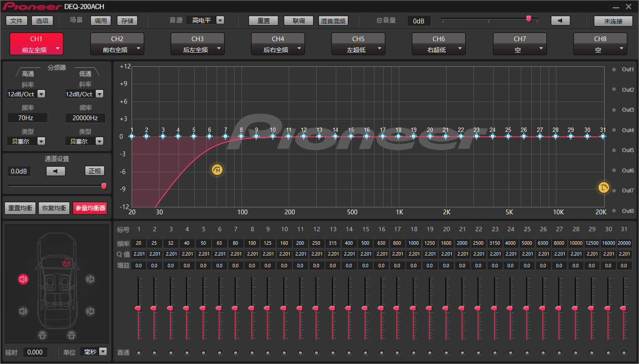The width and height of the screenshot is (639, 364).
Task: Toggle the 参量均衡器 parametric EQ mode
Action: point(90,208)
